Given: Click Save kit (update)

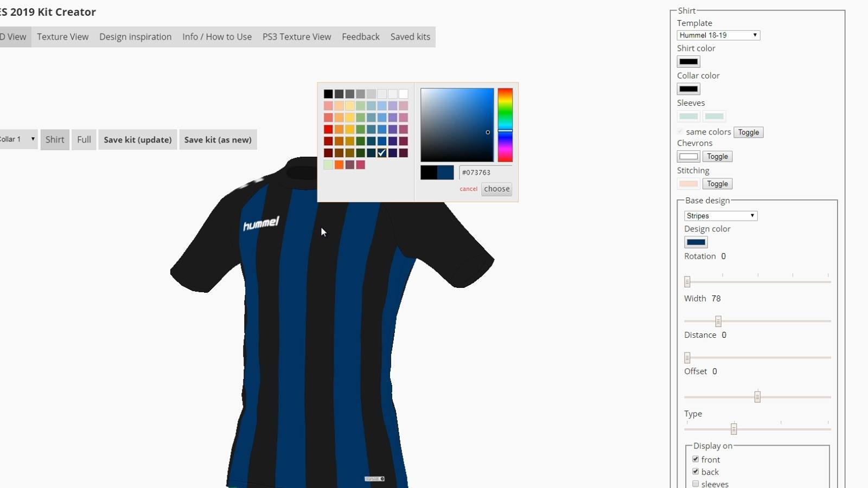Looking at the screenshot, I should [138, 140].
